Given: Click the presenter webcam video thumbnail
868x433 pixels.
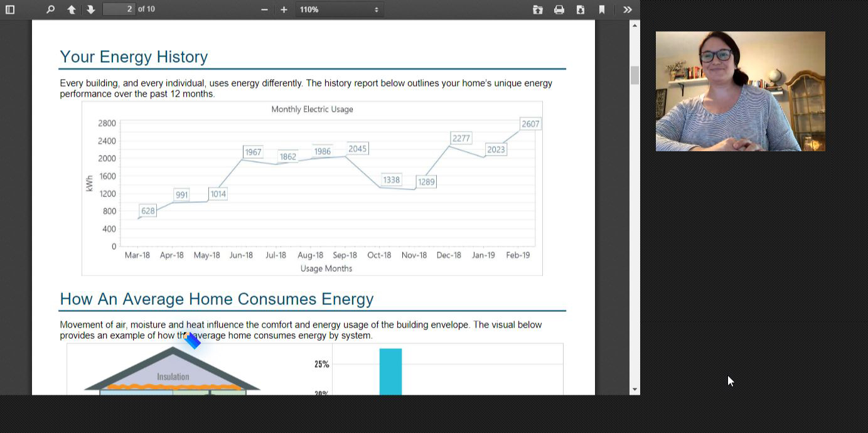Looking at the screenshot, I should tap(741, 91).
